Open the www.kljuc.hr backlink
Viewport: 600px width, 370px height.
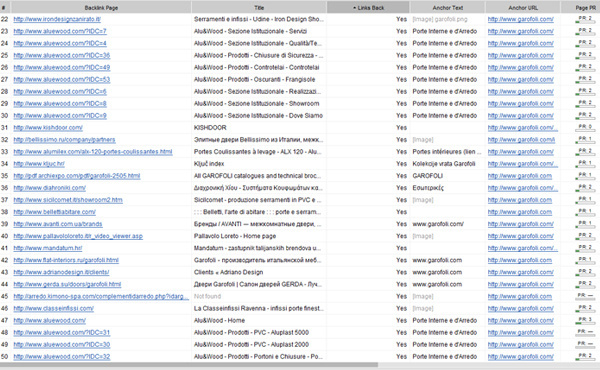click(39, 164)
